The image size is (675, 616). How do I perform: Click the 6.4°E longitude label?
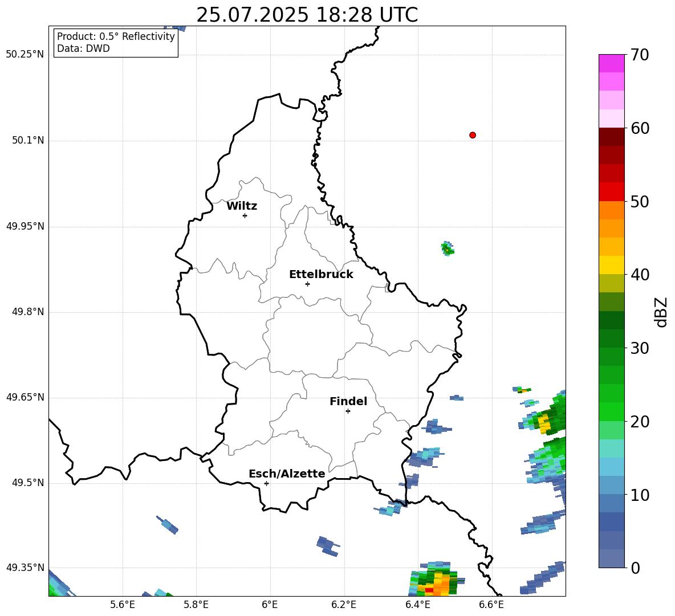click(417, 605)
